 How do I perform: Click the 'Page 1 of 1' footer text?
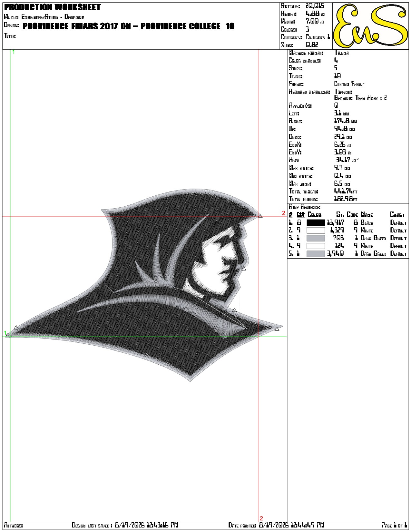[x=394, y=525]
